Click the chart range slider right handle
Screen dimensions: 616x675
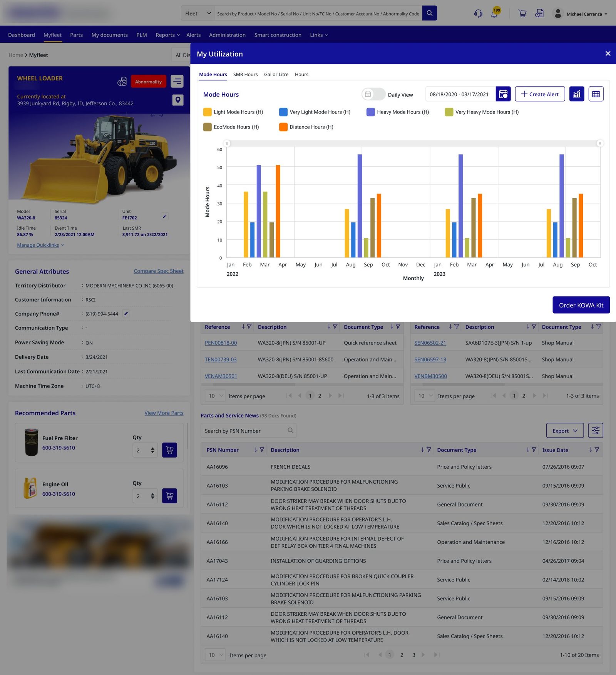point(599,143)
